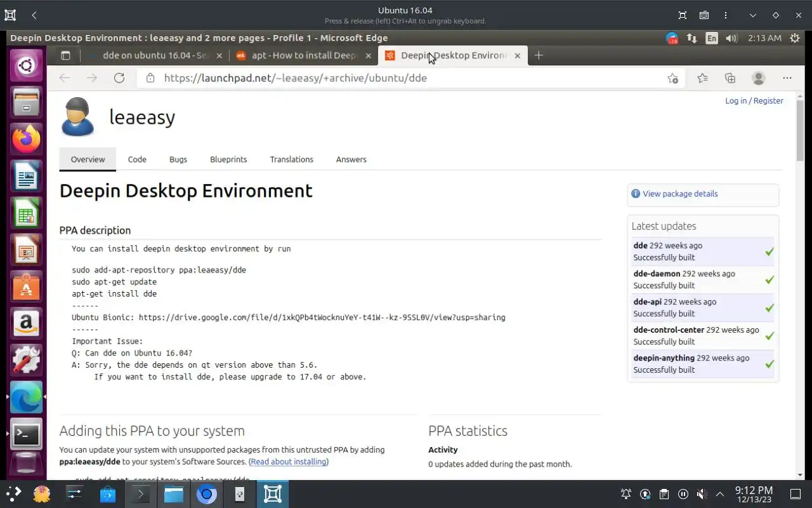Open the Edge favorites list
Image resolution: width=812 pixels, height=508 pixels.
click(702, 78)
